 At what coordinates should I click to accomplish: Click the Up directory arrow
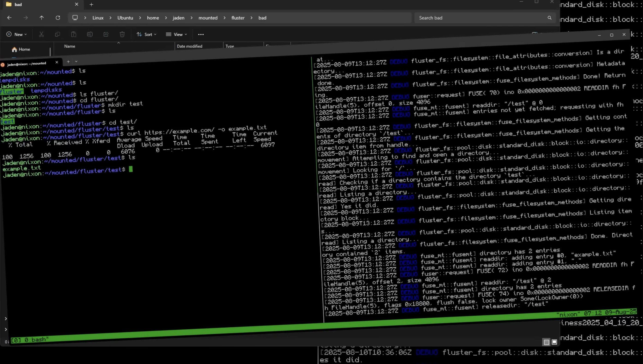42,18
